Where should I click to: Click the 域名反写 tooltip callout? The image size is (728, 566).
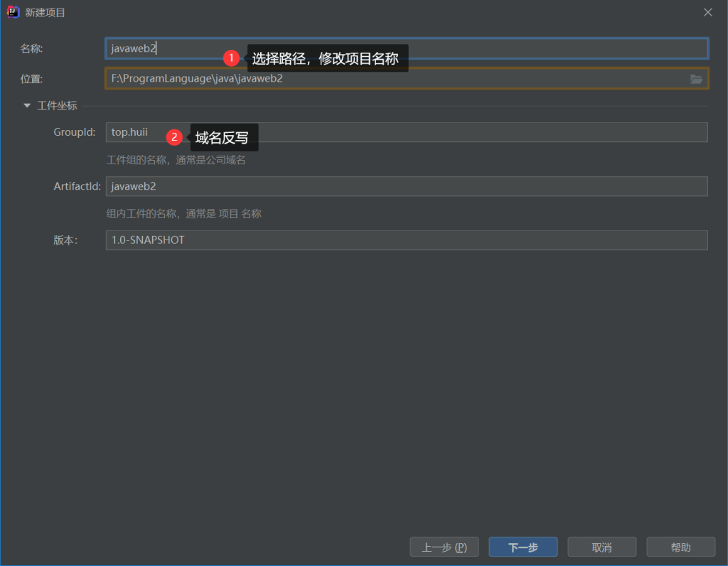223,137
